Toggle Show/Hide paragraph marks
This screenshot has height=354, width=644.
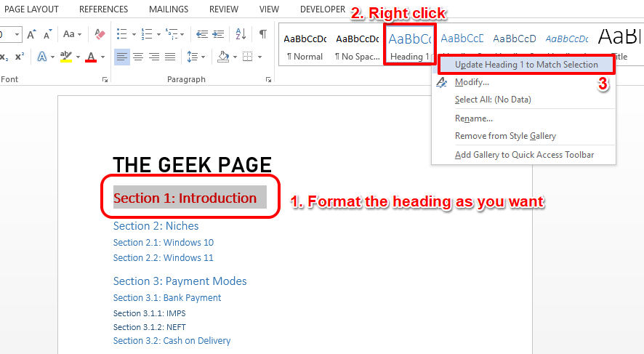pos(263,34)
